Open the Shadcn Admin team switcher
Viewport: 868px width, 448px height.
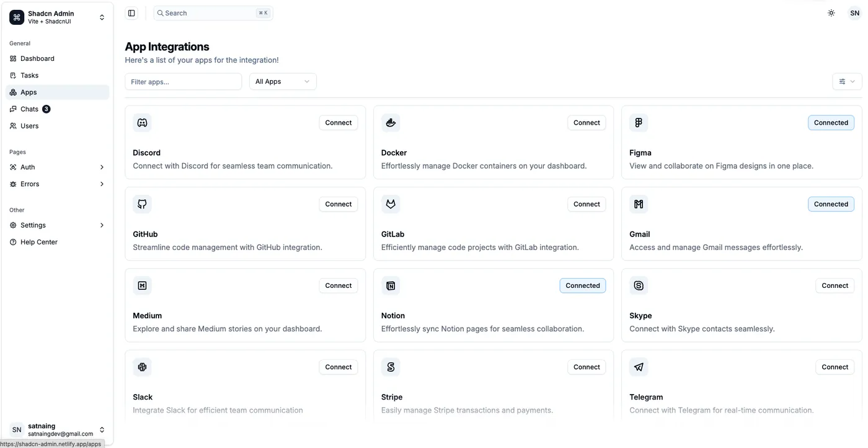pos(57,17)
